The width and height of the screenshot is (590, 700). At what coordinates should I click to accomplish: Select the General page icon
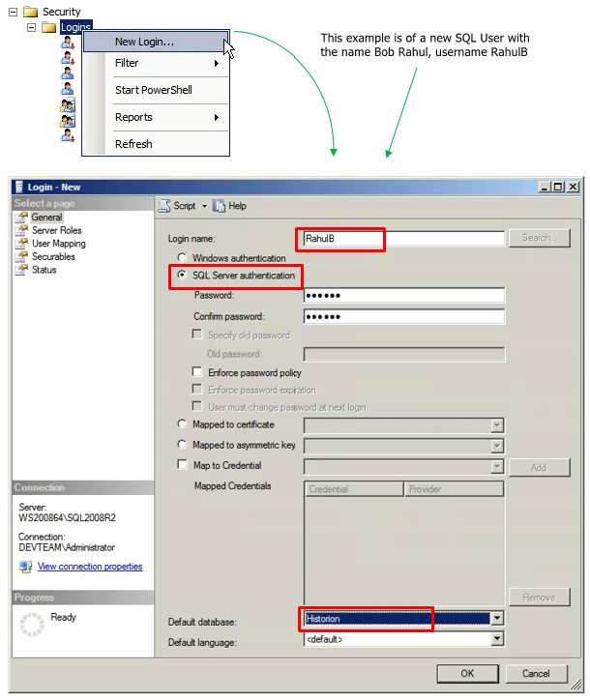22,218
